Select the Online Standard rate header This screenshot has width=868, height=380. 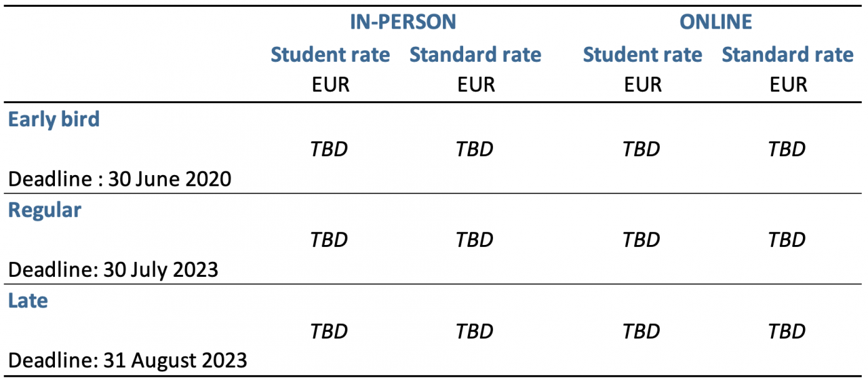point(787,54)
